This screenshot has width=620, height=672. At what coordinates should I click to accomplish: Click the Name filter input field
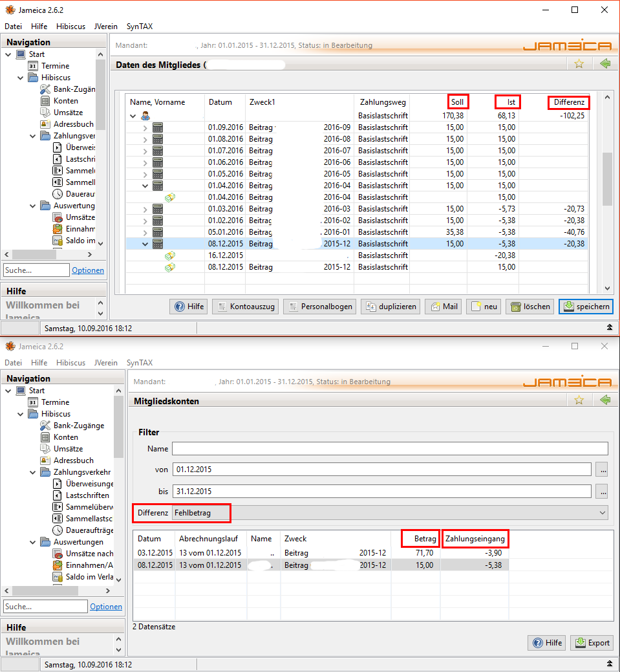(x=390, y=449)
